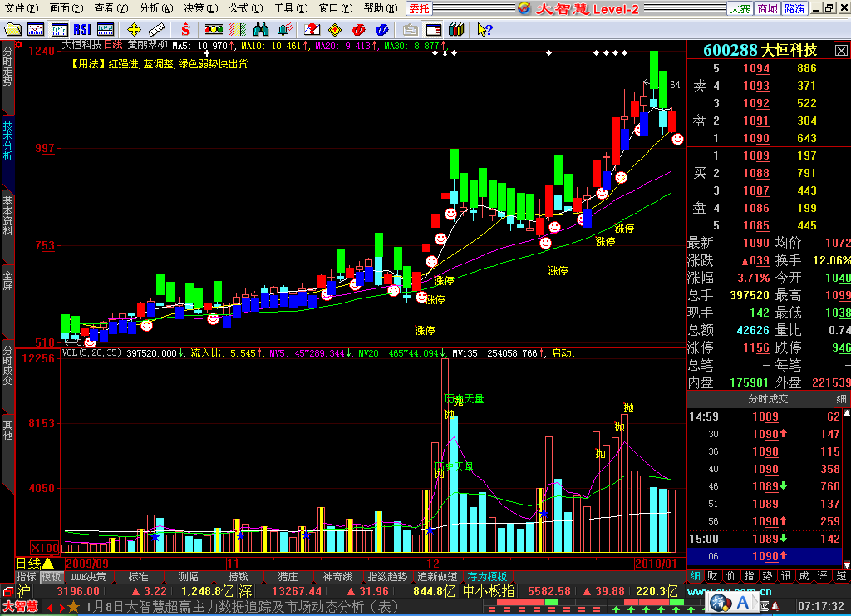Click the help cursor question-mark icon

[x=483, y=30]
